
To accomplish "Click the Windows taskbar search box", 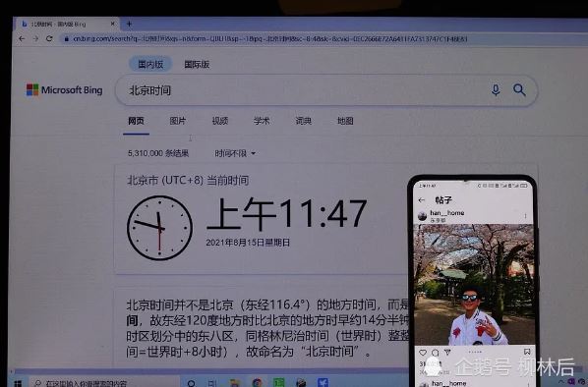I will (x=105, y=382).
